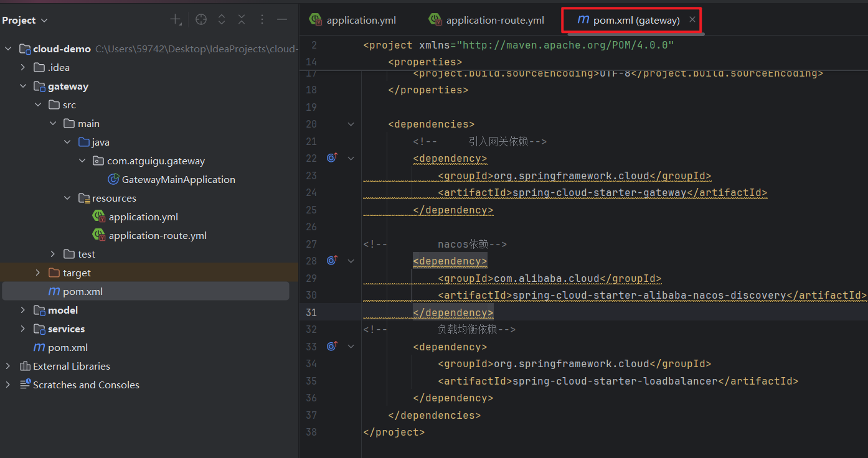This screenshot has width=868, height=458.
Task: Click spring-cloud-starter-alibaba-nacos-discovery text
Action: click(x=649, y=295)
